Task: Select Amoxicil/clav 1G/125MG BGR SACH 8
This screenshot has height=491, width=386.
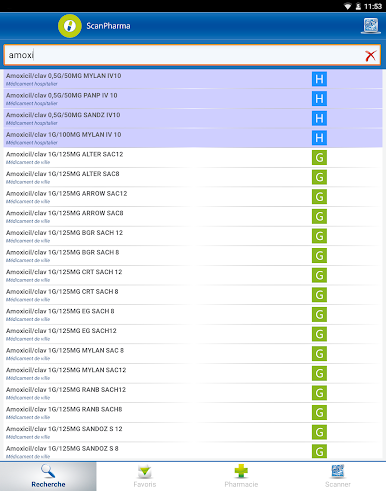Action: click(193, 256)
